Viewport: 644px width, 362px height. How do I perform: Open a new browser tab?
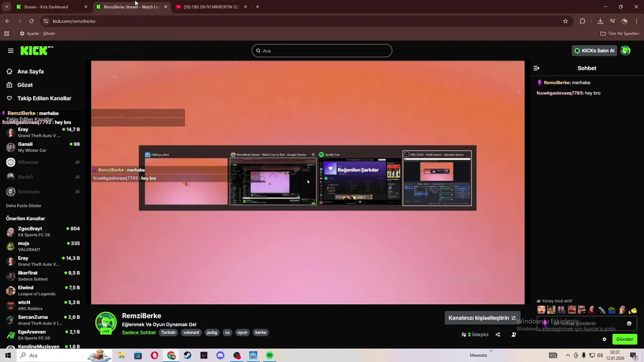(258, 7)
